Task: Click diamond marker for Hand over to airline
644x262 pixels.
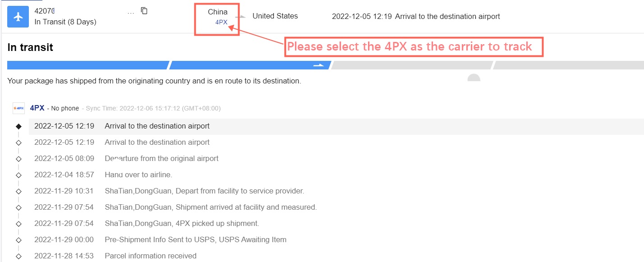Action: [18, 175]
